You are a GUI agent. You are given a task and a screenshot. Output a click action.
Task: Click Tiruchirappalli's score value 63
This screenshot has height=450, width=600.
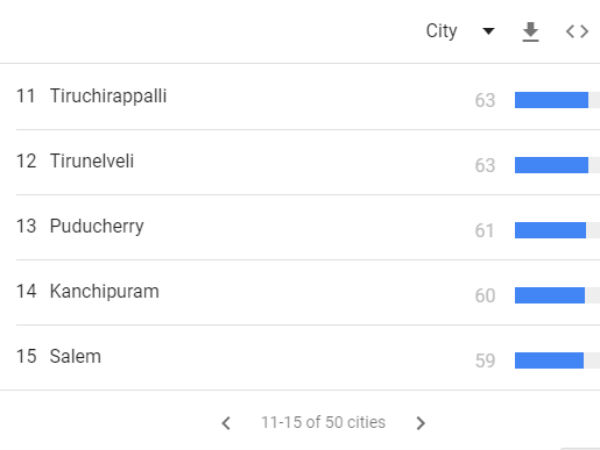coord(485,100)
